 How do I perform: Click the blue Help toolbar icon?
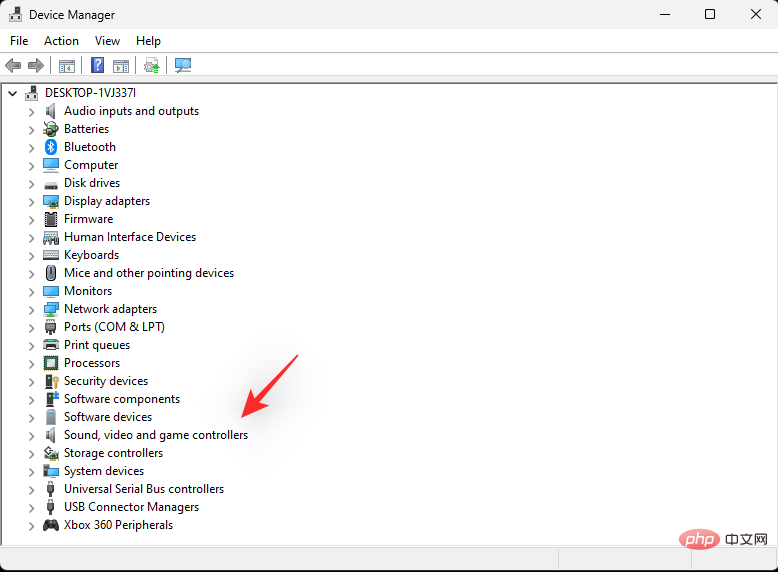tap(97, 66)
